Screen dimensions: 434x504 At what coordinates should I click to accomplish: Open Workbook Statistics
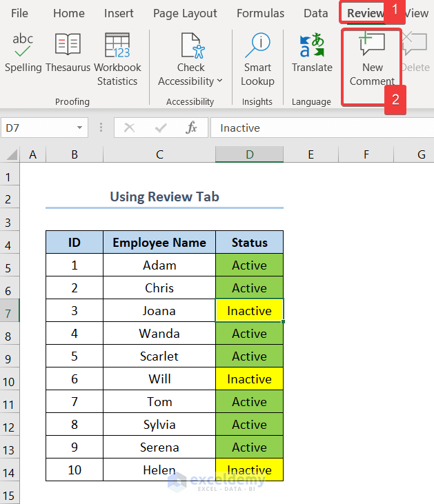[117, 59]
